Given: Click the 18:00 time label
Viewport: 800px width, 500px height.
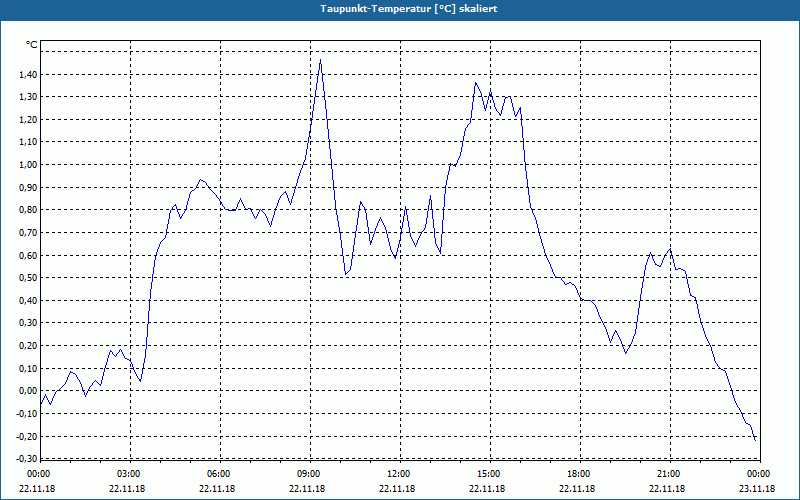Looking at the screenshot, I should [x=579, y=474].
